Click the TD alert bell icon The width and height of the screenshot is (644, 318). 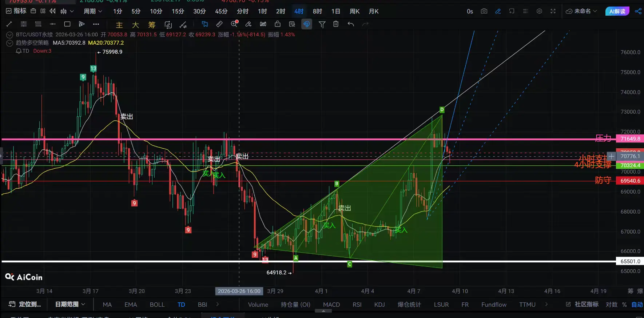click(x=19, y=51)
